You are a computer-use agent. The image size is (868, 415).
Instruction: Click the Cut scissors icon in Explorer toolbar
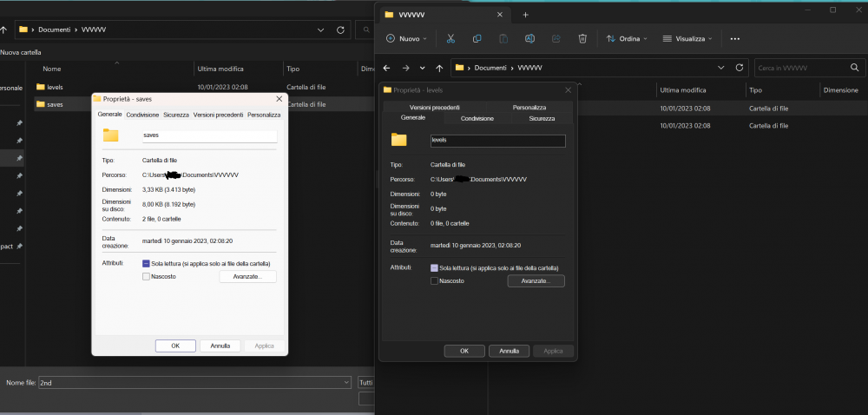pyautogui.click(x=450, y=38)
